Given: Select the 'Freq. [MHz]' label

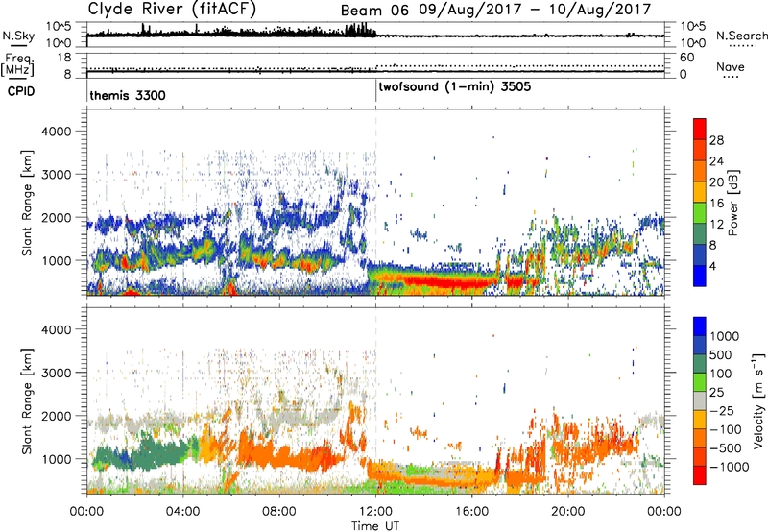Looking at the screenshot, I should (x=17, y=64).
